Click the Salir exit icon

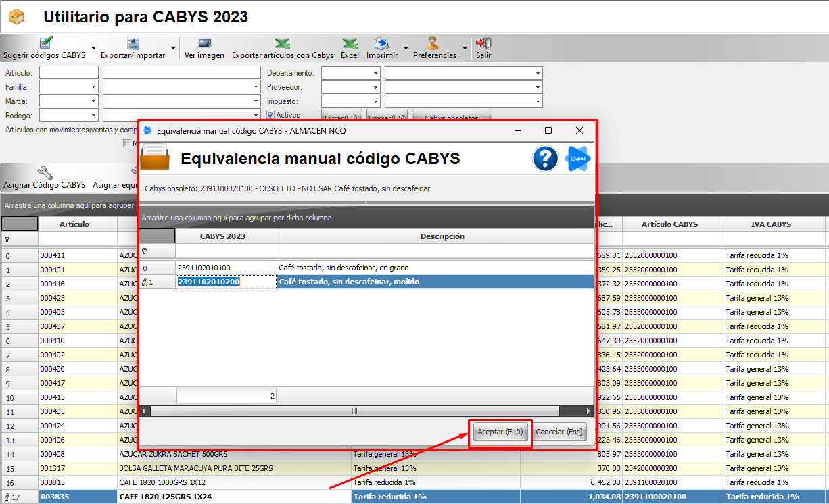coord(483,44)
